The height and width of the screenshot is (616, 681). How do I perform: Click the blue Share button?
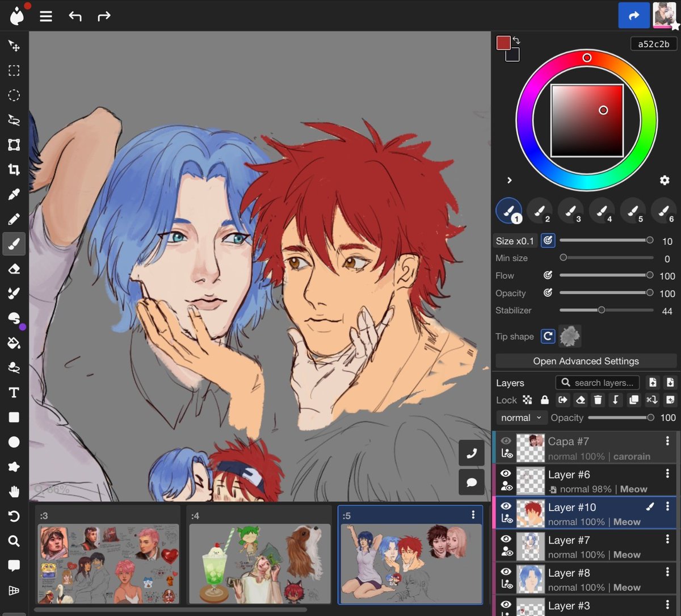coord(634,15)
